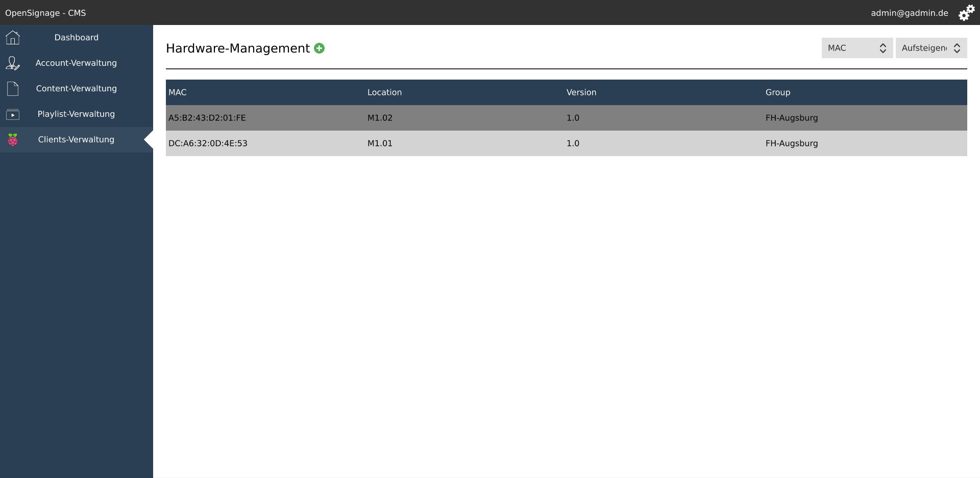Click the Playlist-Verwaltung play icon
The width and height of the screenshot is (980, 478).
(13, 114)
